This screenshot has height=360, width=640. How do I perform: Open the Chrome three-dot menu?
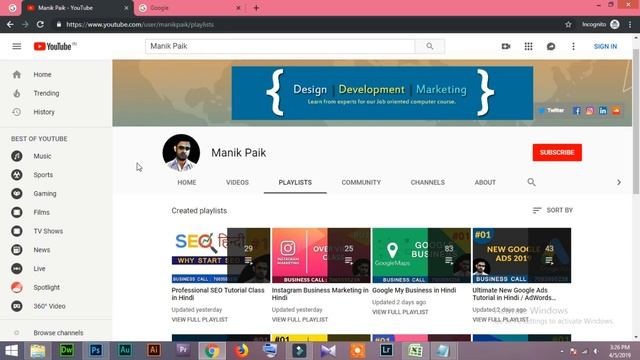pyautogui.click(x=630, y=24)
